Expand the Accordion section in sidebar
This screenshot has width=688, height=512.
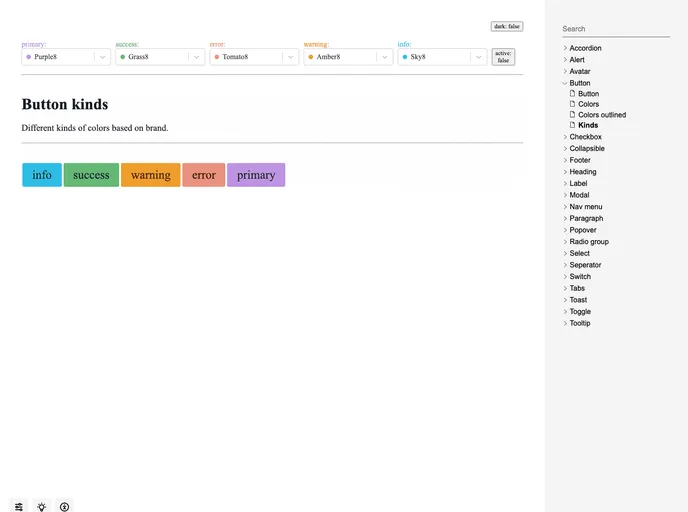[585, 48]
